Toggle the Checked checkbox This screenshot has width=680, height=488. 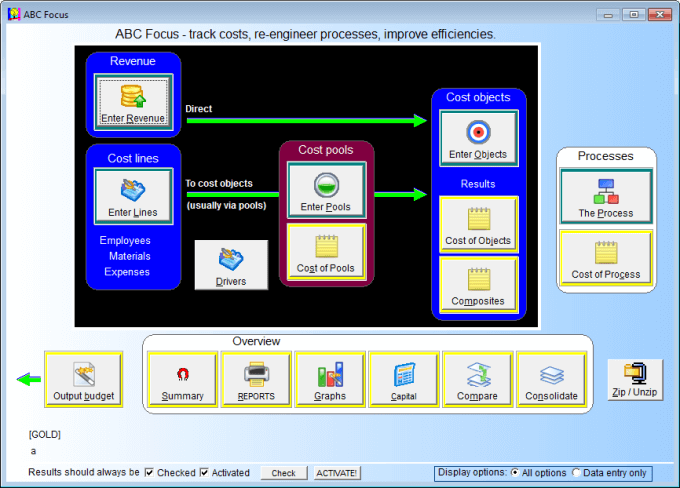coord(149,472)
